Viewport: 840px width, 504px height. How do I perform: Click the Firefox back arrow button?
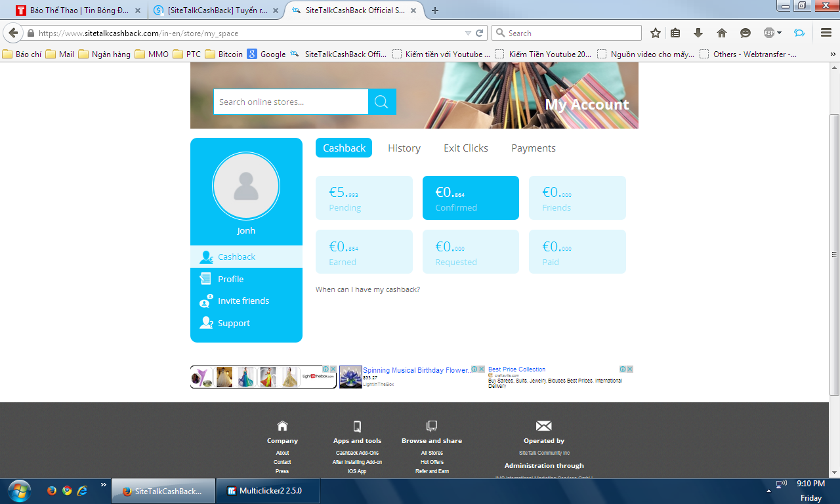click(13, 33)
